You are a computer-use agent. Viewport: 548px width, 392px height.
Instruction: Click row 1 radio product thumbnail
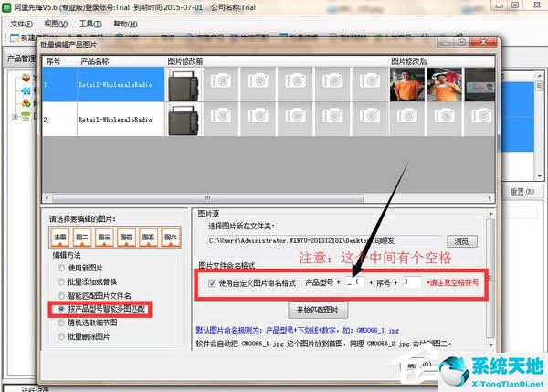click(184, 85)
